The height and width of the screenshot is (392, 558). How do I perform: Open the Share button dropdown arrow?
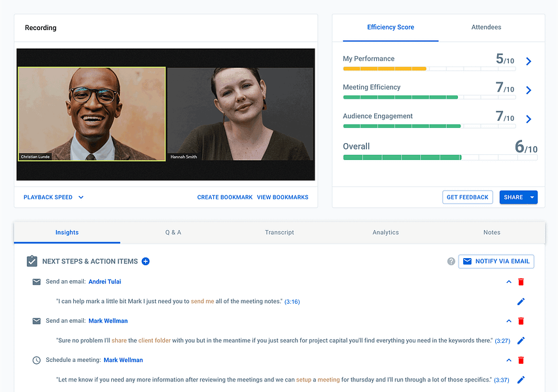click(x=532, y=197)
